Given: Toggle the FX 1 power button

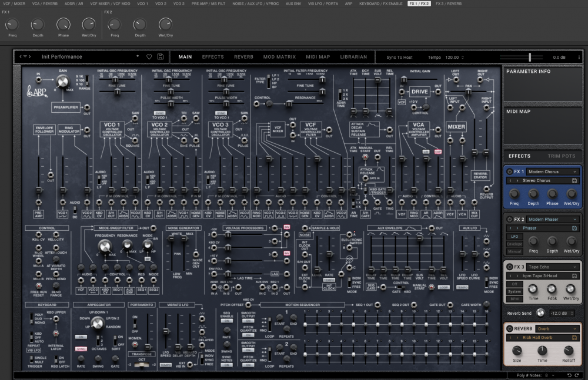Looking at the screenshot, I should (x=509, y=171).
